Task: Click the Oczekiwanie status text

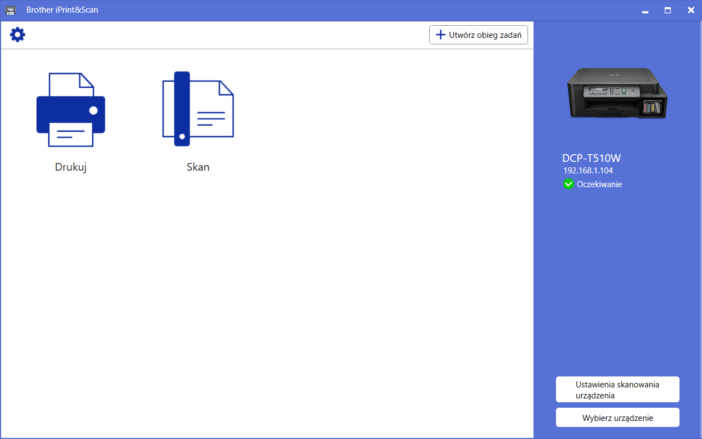Action: pos(599,184)
